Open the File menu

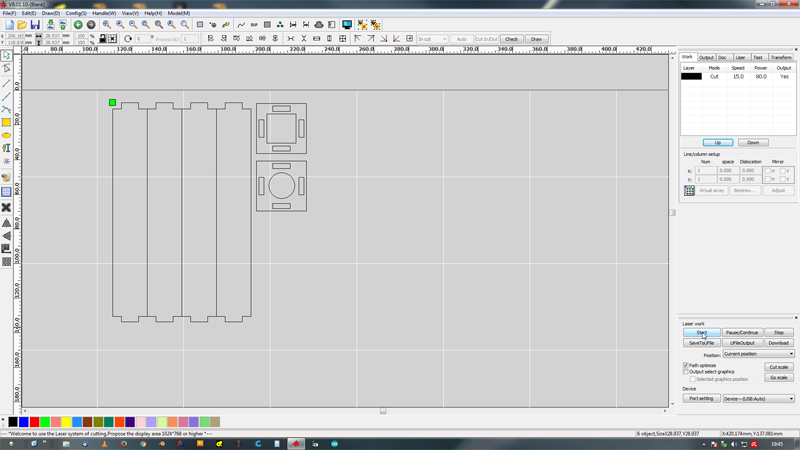(x=9, y=13)
